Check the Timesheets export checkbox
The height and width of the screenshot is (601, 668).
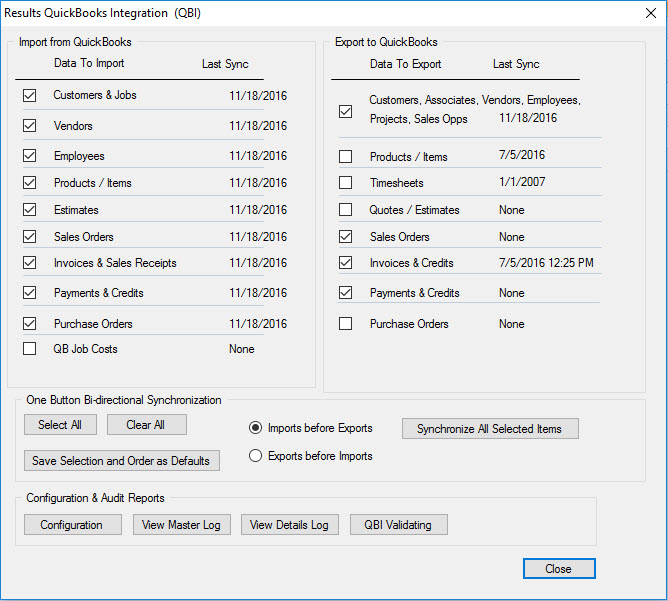(346, 183)
